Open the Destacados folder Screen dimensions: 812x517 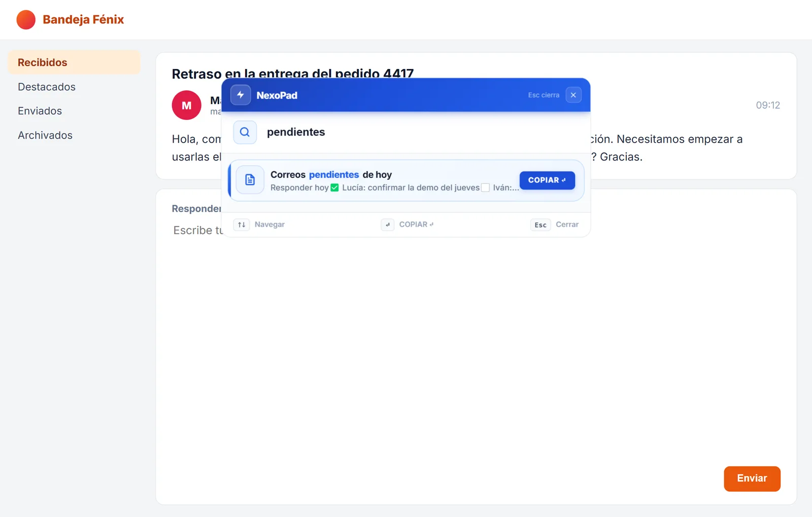[x=74, y=87]
